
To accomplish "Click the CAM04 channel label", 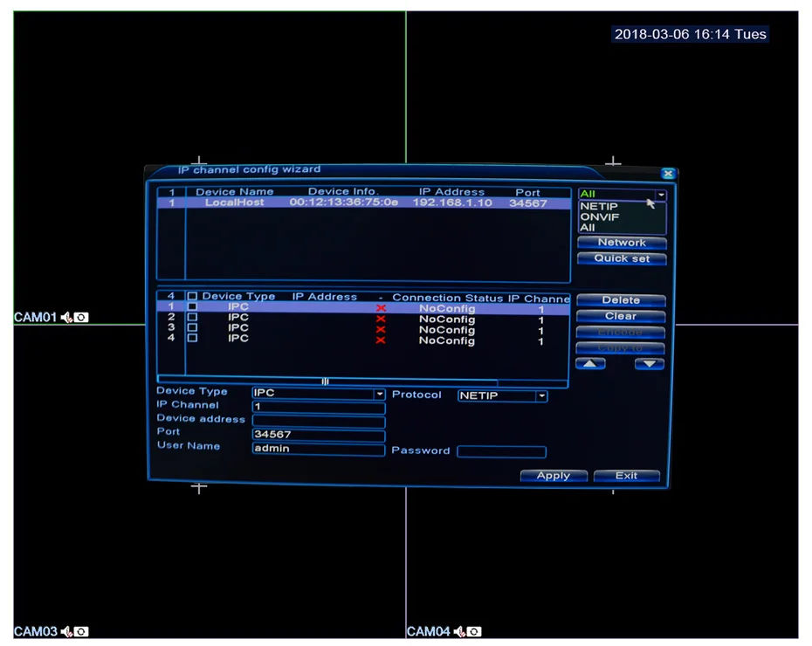I will coord(429,631).
